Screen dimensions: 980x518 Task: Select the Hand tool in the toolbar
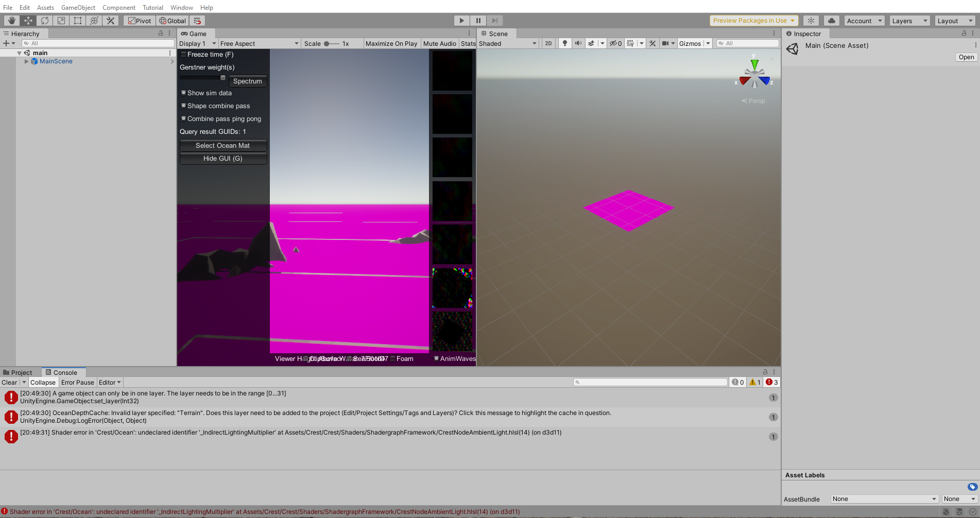[11, 21]
